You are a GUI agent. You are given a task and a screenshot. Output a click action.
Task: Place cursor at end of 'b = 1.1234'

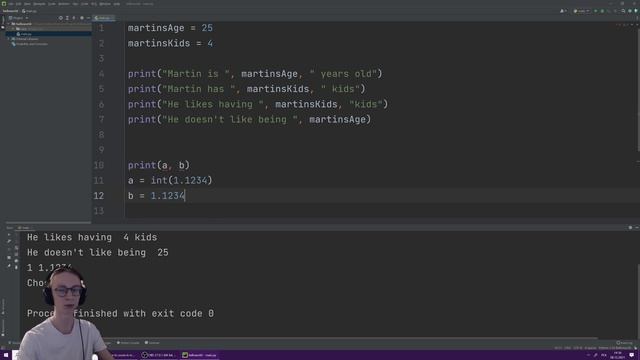click(x=185, y=196)
